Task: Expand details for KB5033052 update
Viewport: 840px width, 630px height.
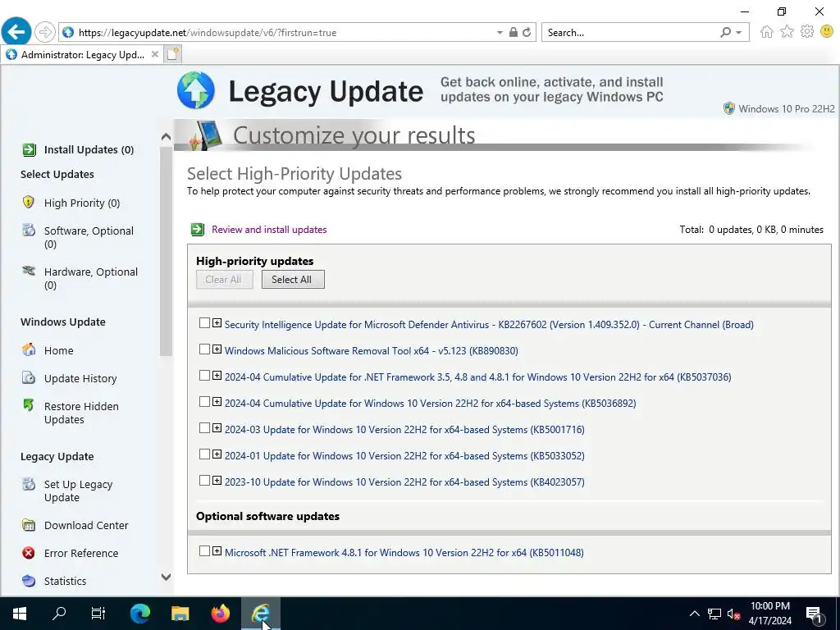Action: (217, 454)
